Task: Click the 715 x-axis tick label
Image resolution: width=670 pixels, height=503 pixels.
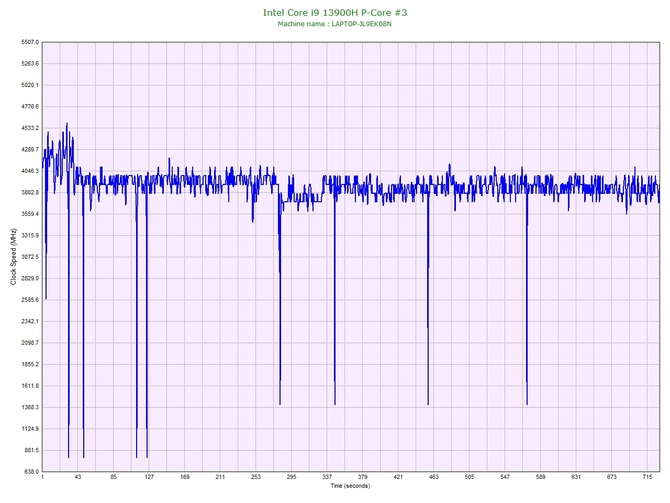Action: [x=647, y=477]
